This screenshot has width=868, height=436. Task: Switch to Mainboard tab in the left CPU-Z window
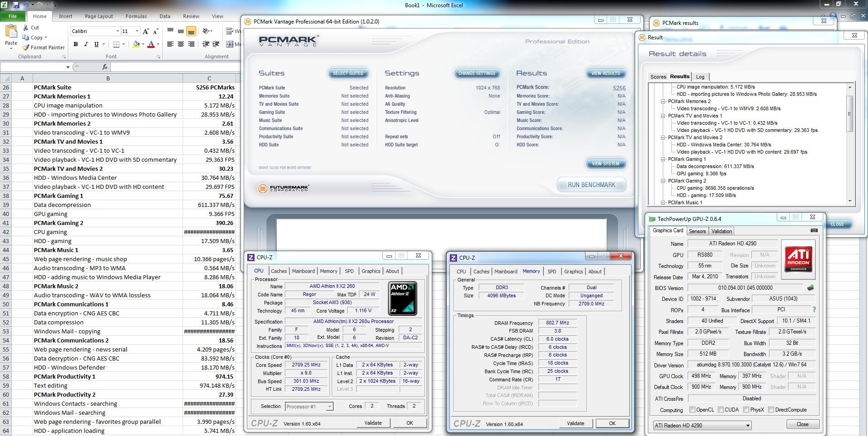point(303,271)
